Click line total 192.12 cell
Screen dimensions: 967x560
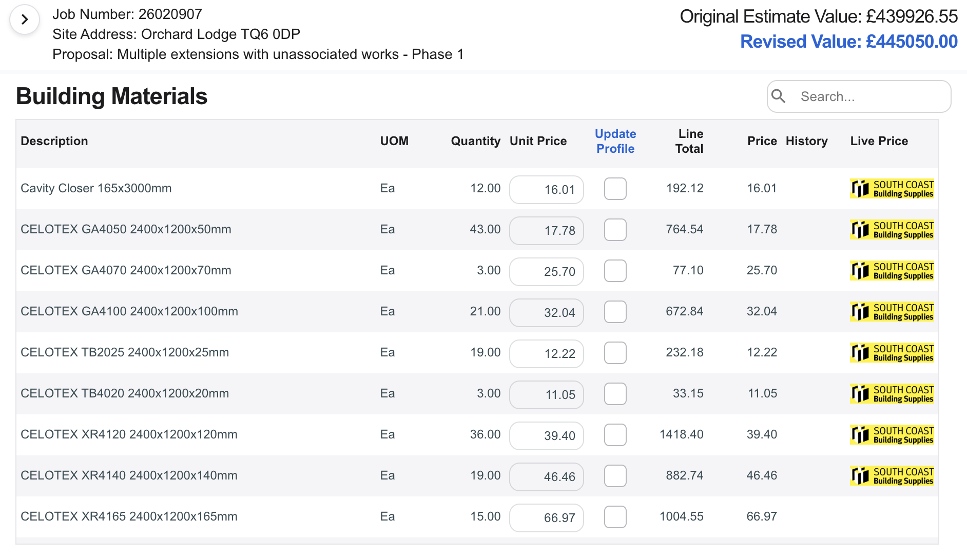click(x=685, y=188)
